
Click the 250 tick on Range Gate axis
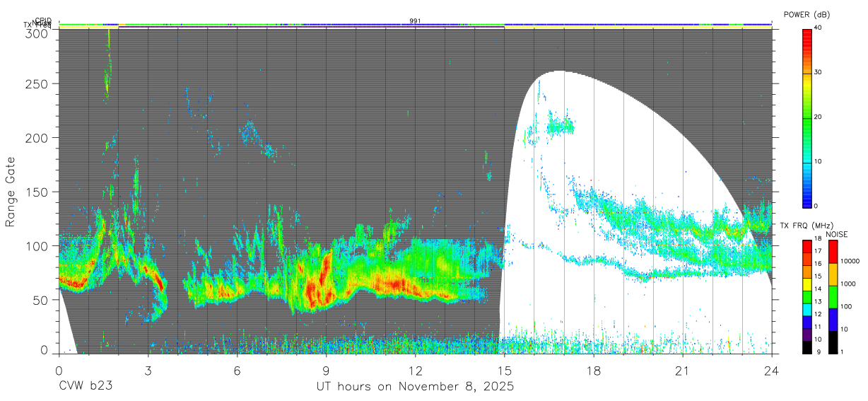(x=37, y=83)
